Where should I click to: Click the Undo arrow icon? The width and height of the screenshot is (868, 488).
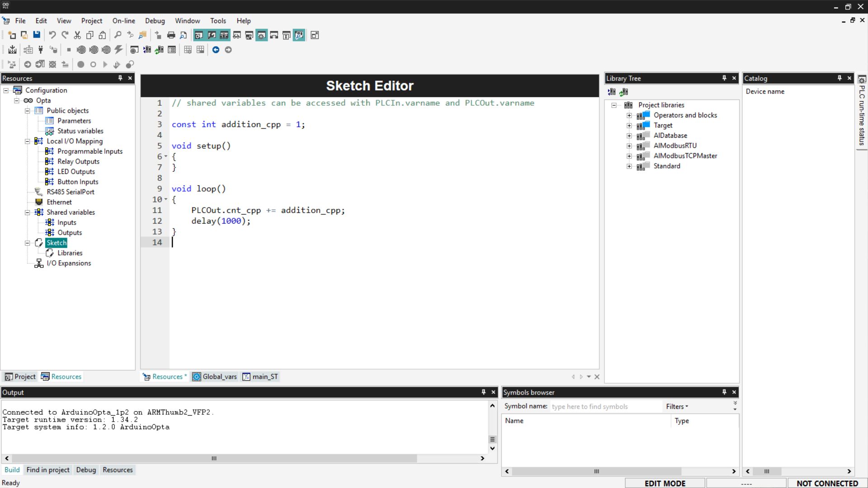pos(52,35)
